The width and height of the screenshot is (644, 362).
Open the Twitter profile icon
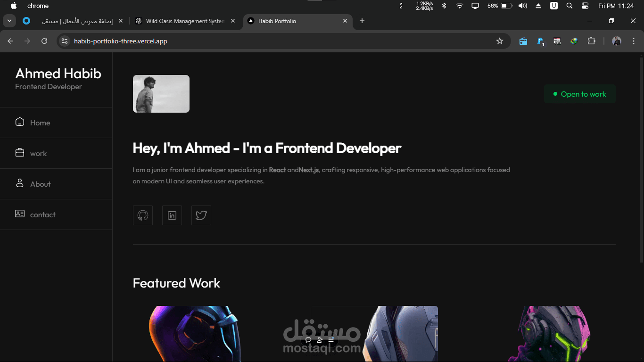pos(201,215)
